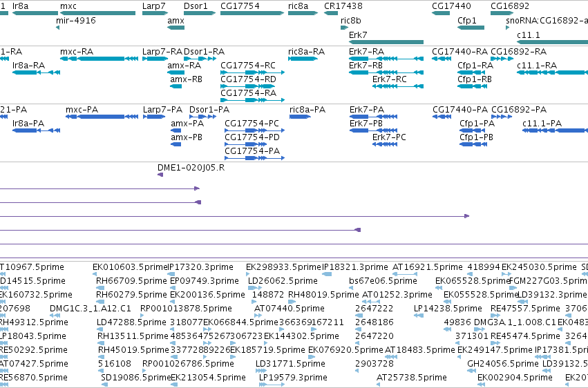The image size is (588, 388).
Task: Click the mxc-RA transcript label
Action: coord(77,51)
